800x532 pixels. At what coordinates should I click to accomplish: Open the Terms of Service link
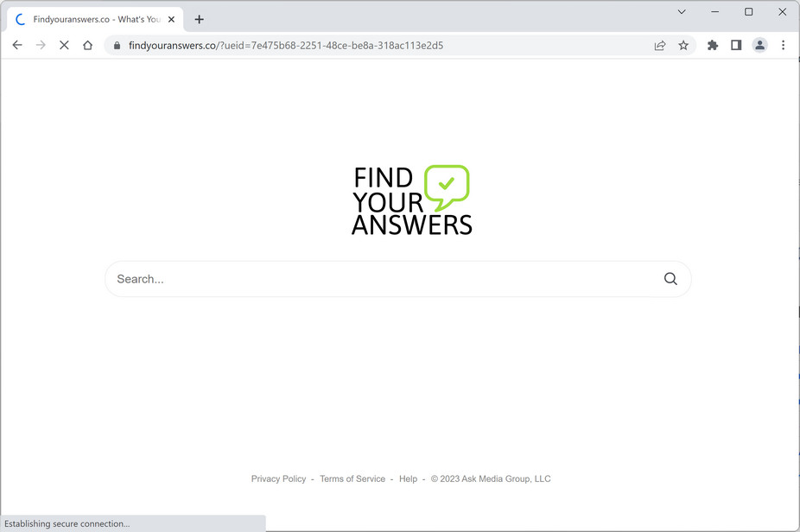coord(352,478)
